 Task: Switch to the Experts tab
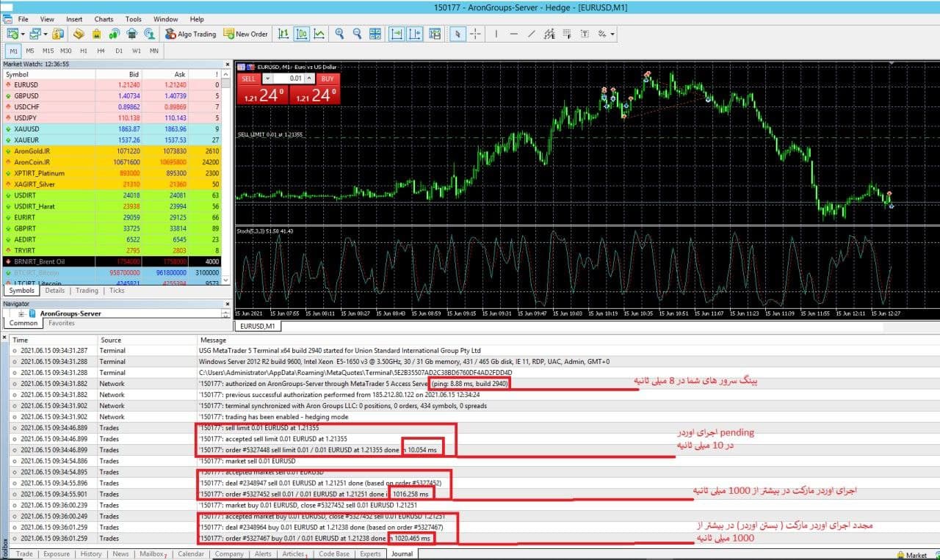[x=370, y=554]
